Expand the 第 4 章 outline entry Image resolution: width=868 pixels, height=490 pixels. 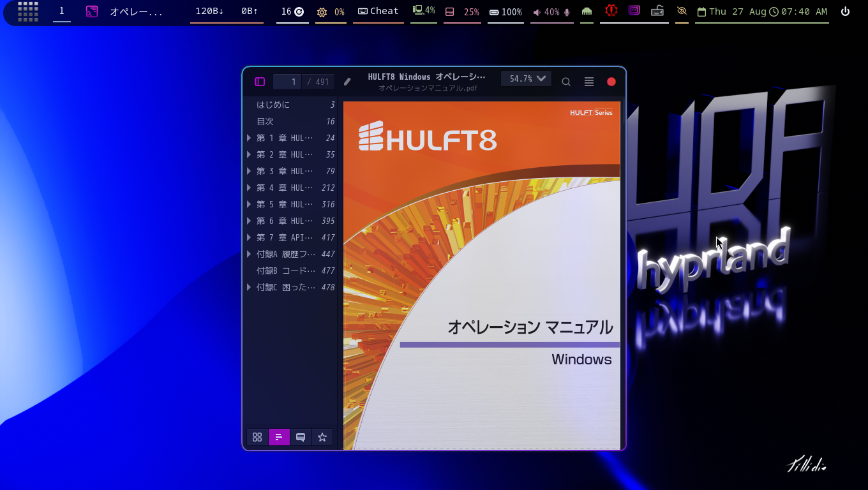tap(249, 188)
